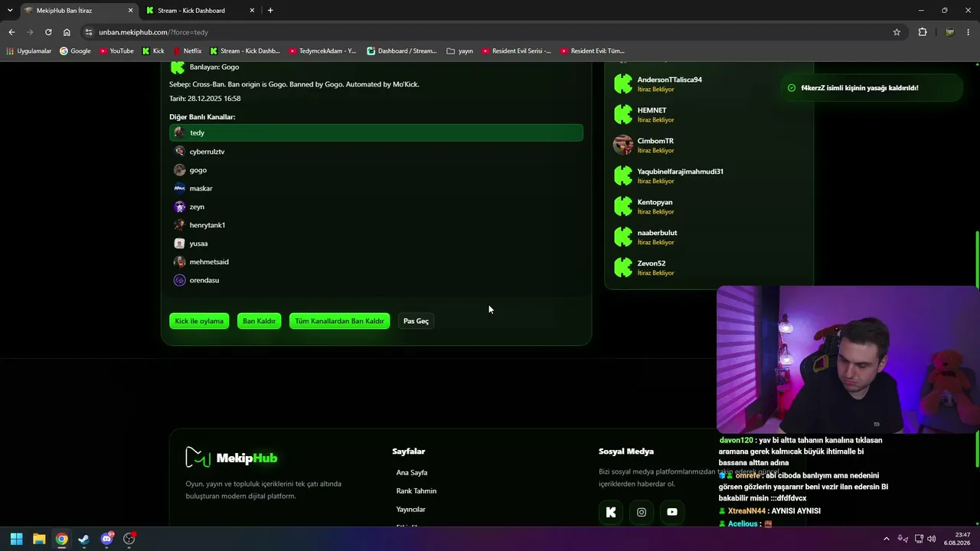Screen dimensions: 980x551
Task: Open the Google bookmark
Action: click(x=75, y=51)
